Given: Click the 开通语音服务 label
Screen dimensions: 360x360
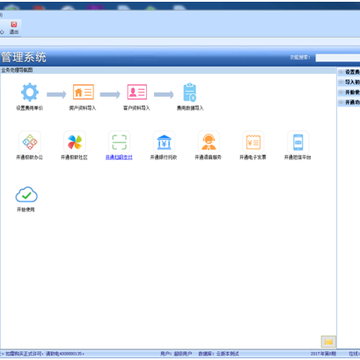Looking at the screenshot, I should 208,157.
